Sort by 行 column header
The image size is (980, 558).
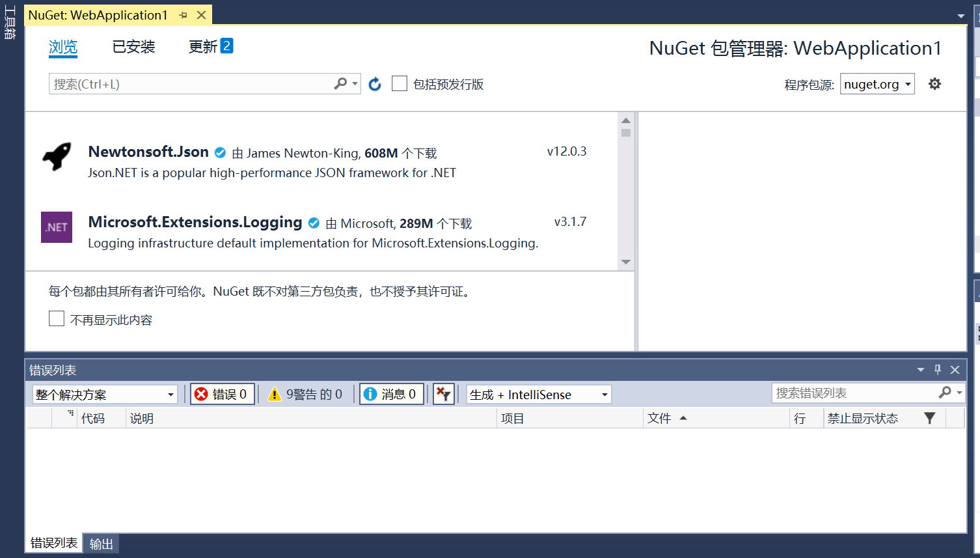(x=807, y=418)
